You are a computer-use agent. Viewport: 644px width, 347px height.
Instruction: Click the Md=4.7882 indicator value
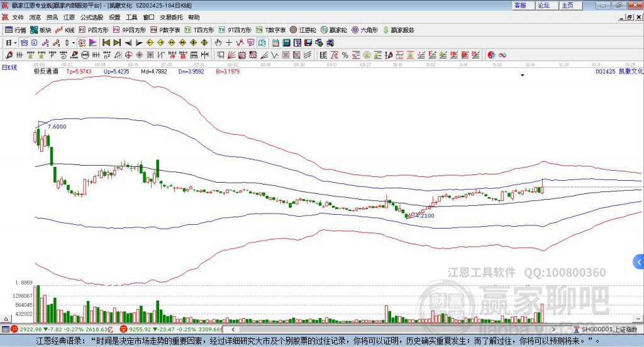tap(154, 71)
